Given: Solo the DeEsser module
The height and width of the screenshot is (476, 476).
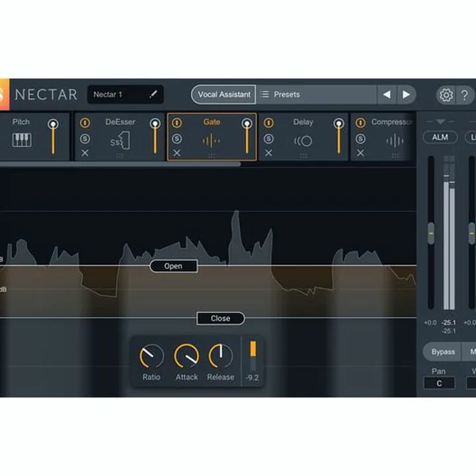Looking at the screenshot, I should (x=85, y=139).
